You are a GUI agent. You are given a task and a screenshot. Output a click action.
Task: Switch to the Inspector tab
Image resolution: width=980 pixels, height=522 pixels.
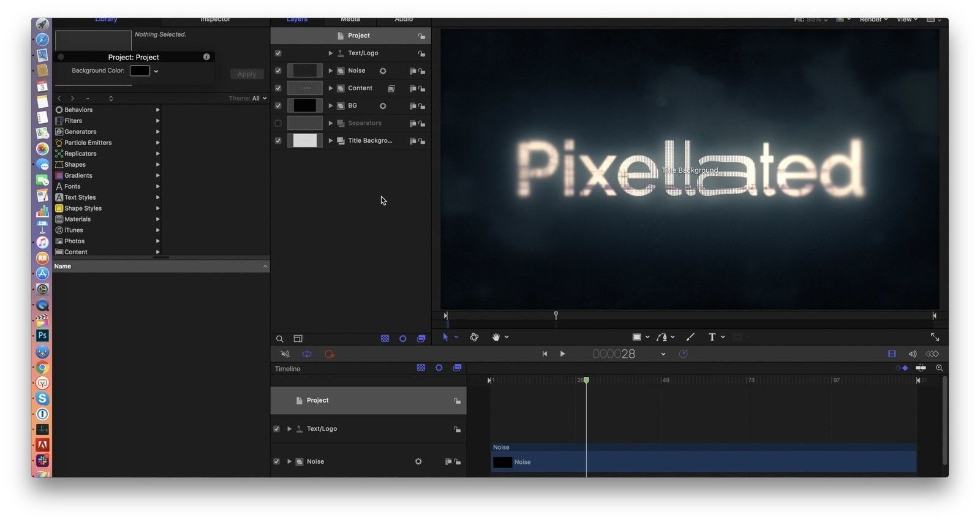[x=215, y=20]
